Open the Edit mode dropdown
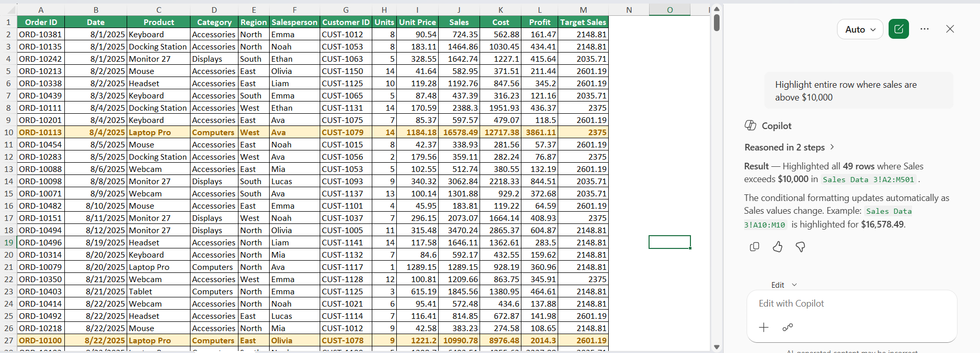 pyautogui.click(x=783, y=285)
